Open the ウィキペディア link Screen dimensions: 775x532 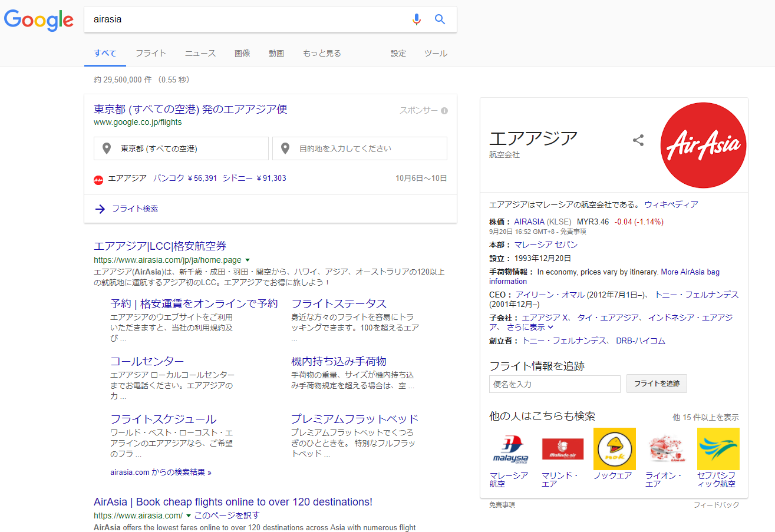[x=671, y=205]
